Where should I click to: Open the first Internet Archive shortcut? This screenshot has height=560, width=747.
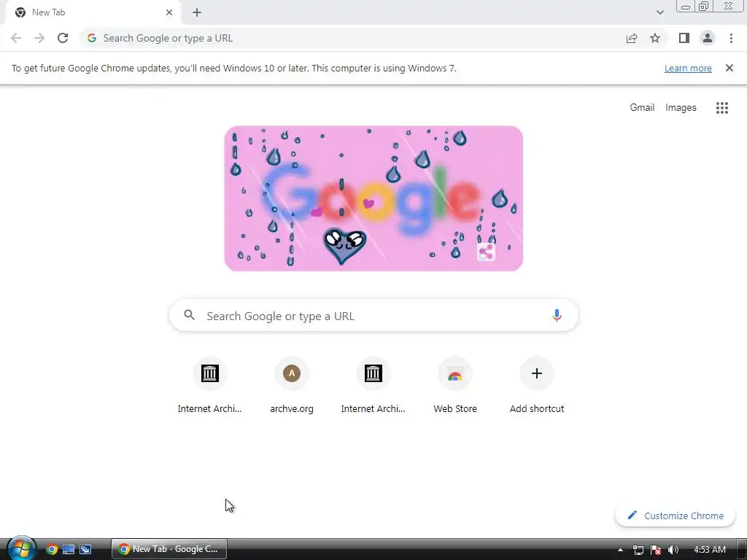click(209, 385)
